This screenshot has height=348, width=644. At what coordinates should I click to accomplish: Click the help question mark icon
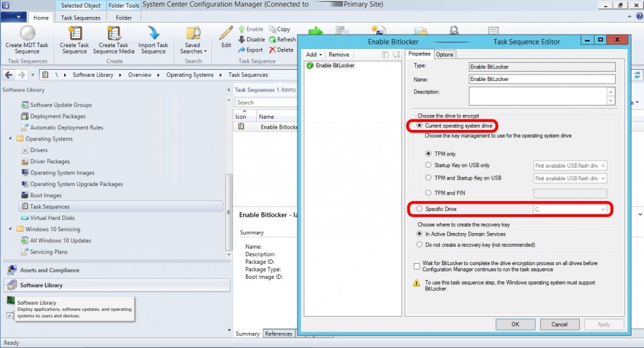pos(640,16)
